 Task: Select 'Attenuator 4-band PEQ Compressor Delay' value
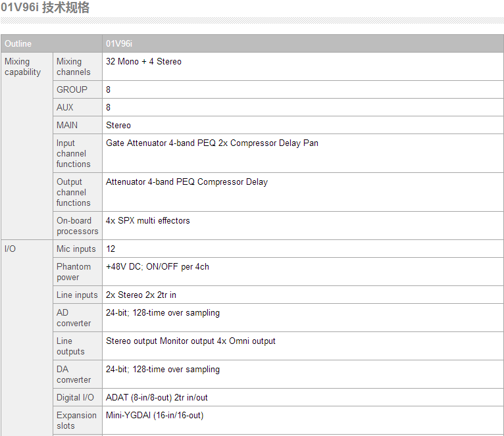point(187,182)
